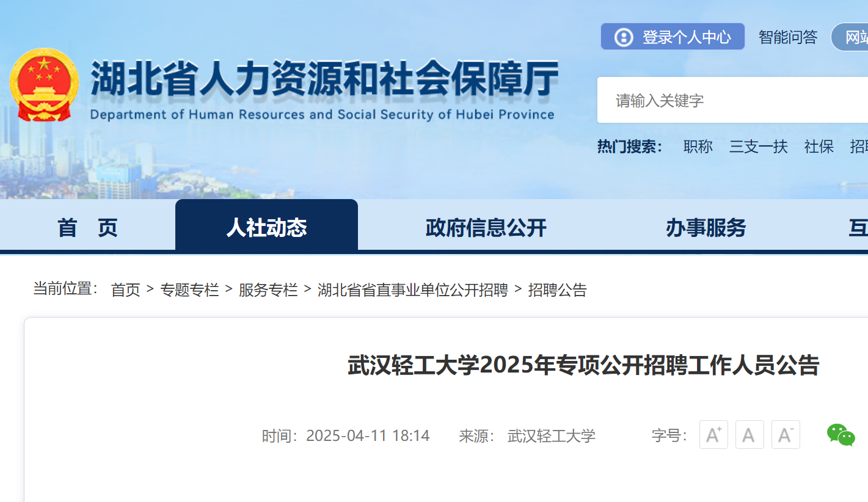Viewport: 868px width, 502px height.
Task: Click 专题专栏 in breadcrumb
Action: 189,289
